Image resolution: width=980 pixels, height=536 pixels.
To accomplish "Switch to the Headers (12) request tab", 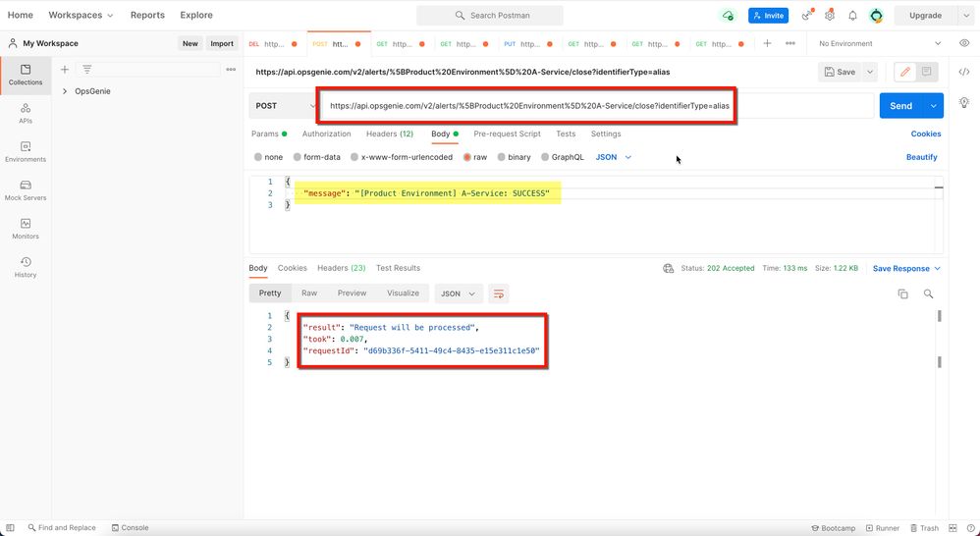I will click(x=390, y=134).
